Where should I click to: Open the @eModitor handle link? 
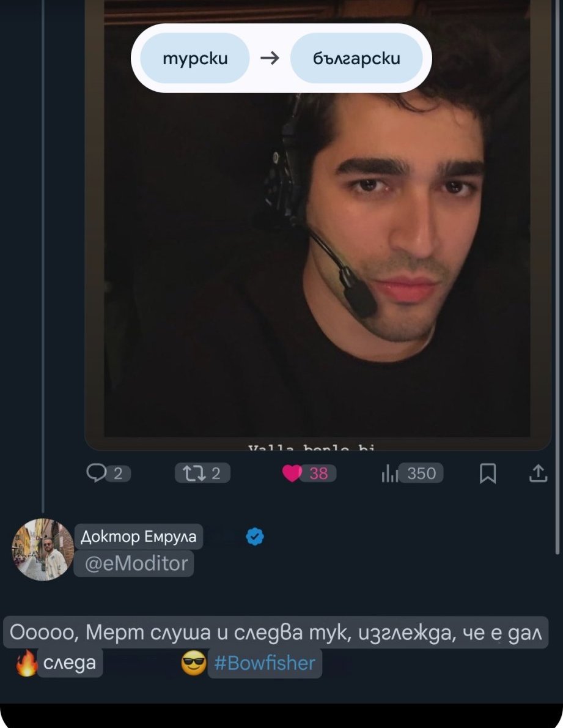(x=134, y=563)
